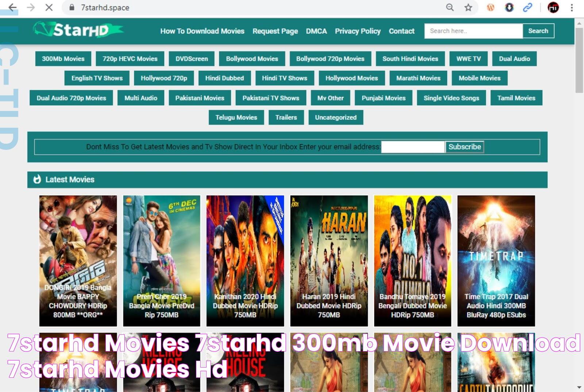Image resolution: width=584 pixels, height=392 pixels.
Task: Select the Multi Audio category
Action: point(141,98)
